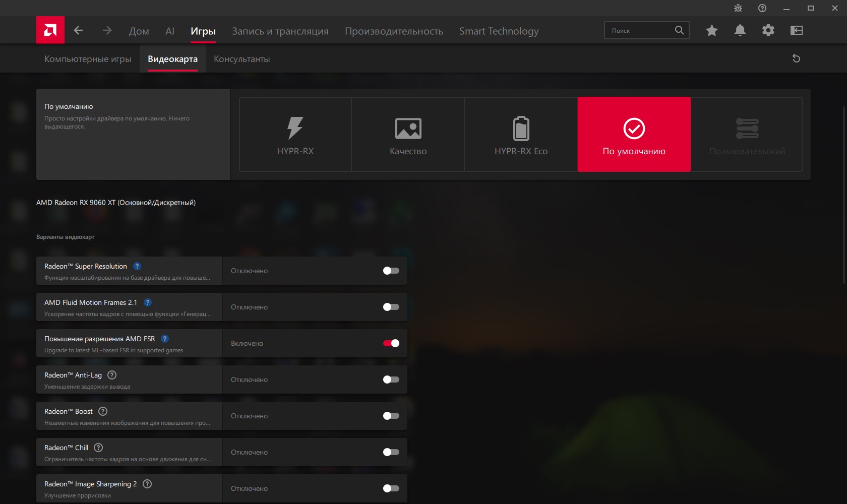
Task: Switch to Компьютерные игры sub-tab
Action: pos(88,59)
